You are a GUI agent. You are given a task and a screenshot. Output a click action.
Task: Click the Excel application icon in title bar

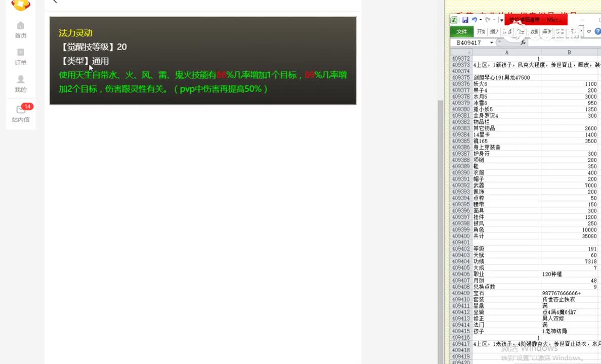coord(454,20)
